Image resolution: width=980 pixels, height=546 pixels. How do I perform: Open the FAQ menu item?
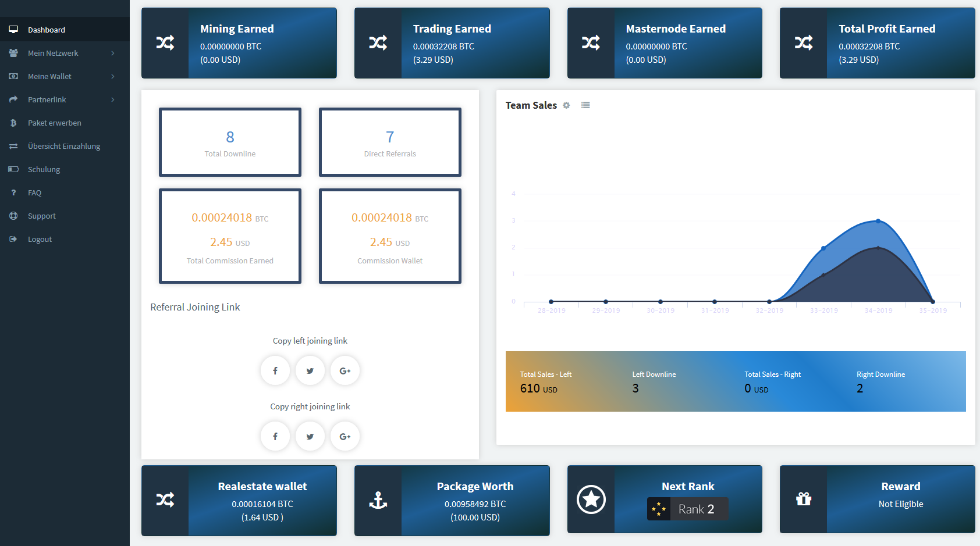(65, 192)
